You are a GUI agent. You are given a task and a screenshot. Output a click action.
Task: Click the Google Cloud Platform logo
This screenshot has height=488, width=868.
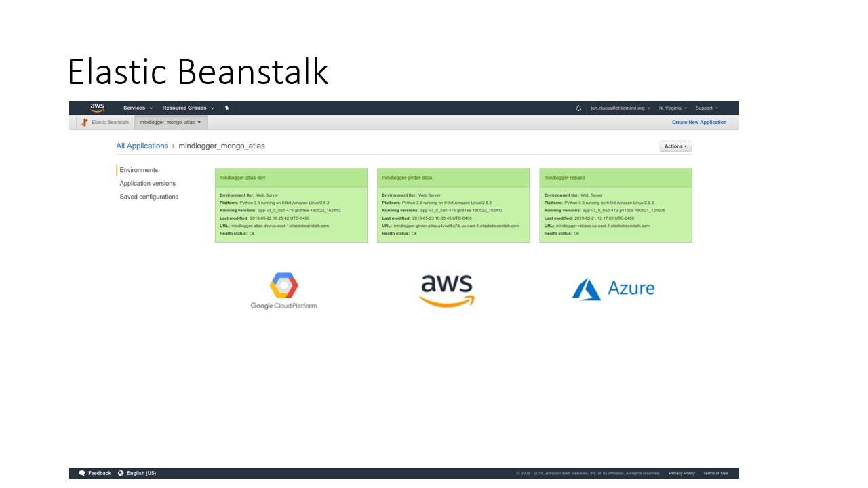click(284, 291)
